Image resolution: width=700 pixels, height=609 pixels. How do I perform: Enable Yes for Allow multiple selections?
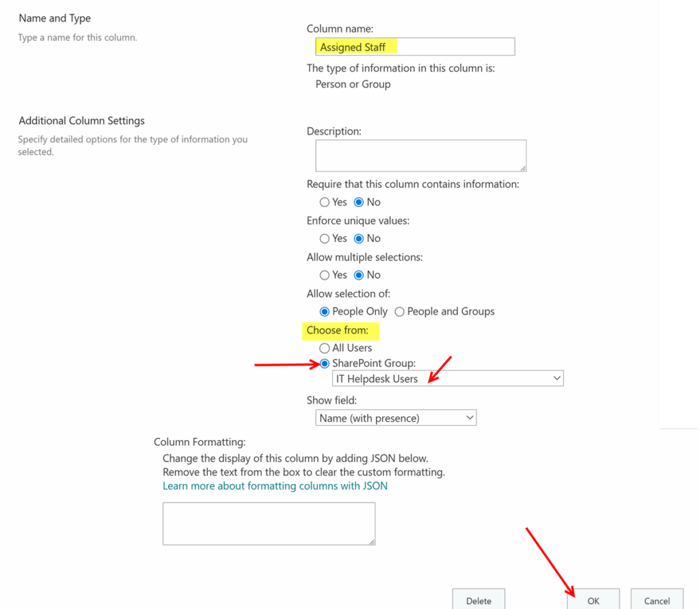click(325, 275)
